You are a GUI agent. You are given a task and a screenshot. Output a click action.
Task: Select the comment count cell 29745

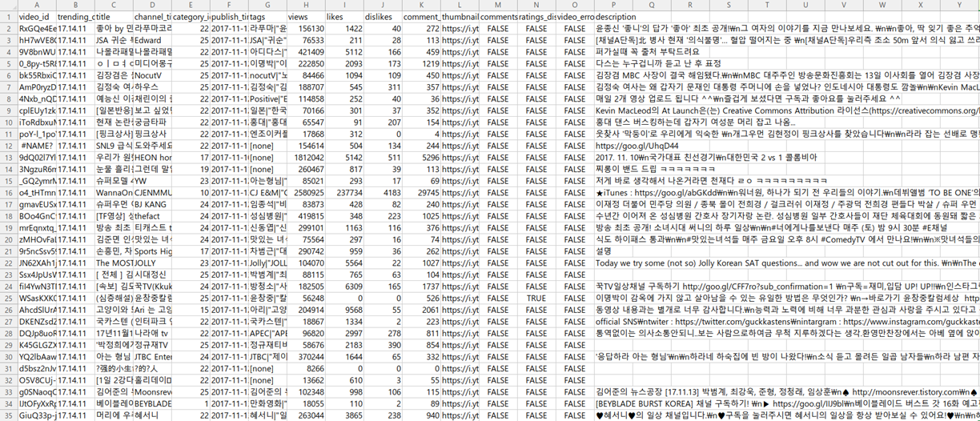tap(422, 192)
